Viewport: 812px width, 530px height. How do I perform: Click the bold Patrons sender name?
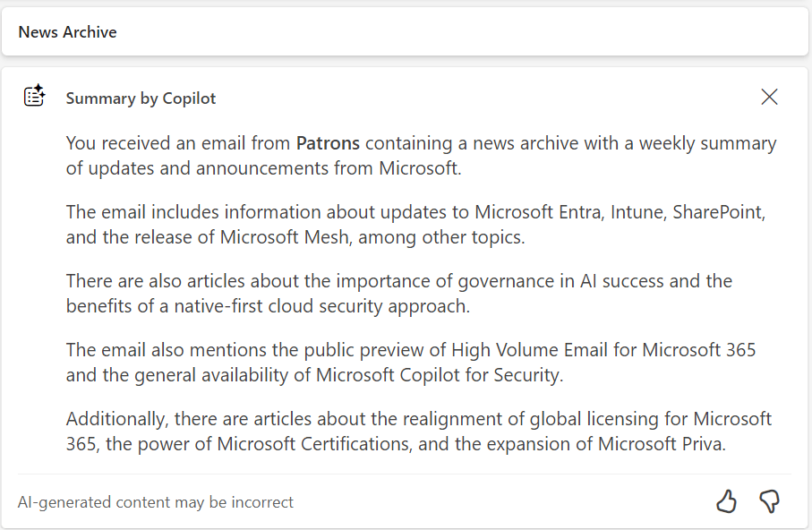(328, 143)
